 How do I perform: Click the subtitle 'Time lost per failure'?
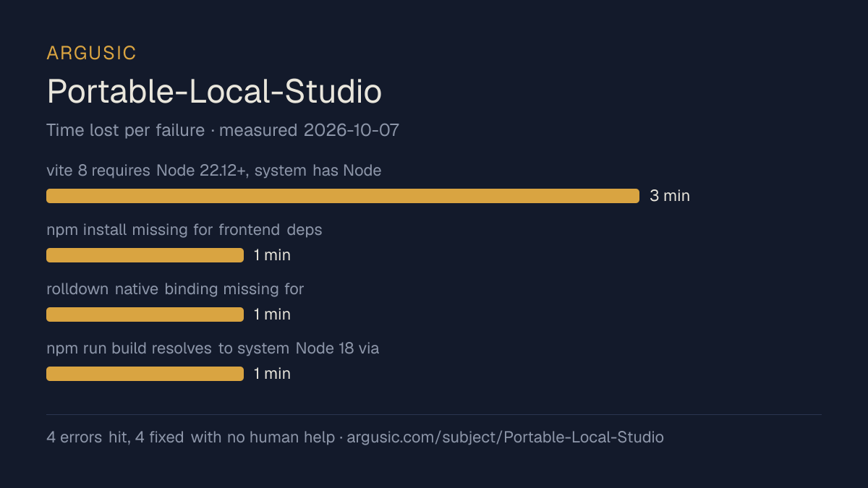tap(126, 130)
